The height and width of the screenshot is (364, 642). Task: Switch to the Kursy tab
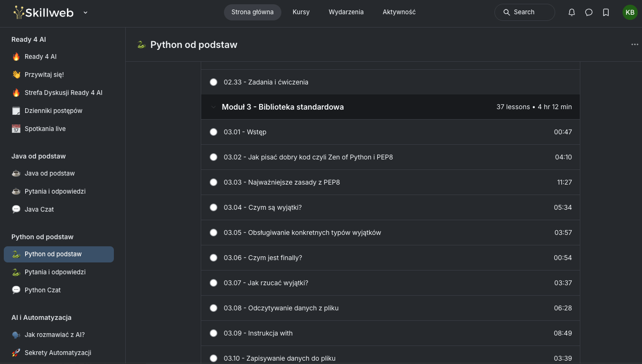tap(301, 12)
